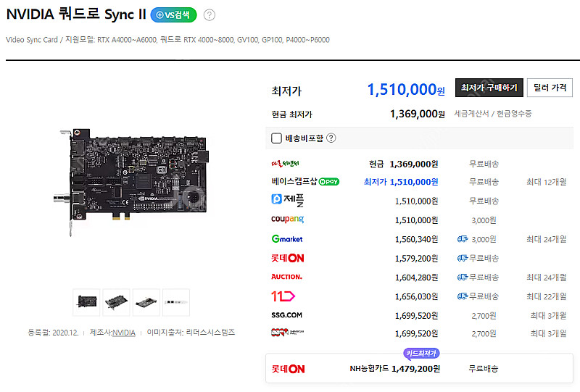
Task: Open the NVIDIA manufacturer link
Action: point(124,333)
